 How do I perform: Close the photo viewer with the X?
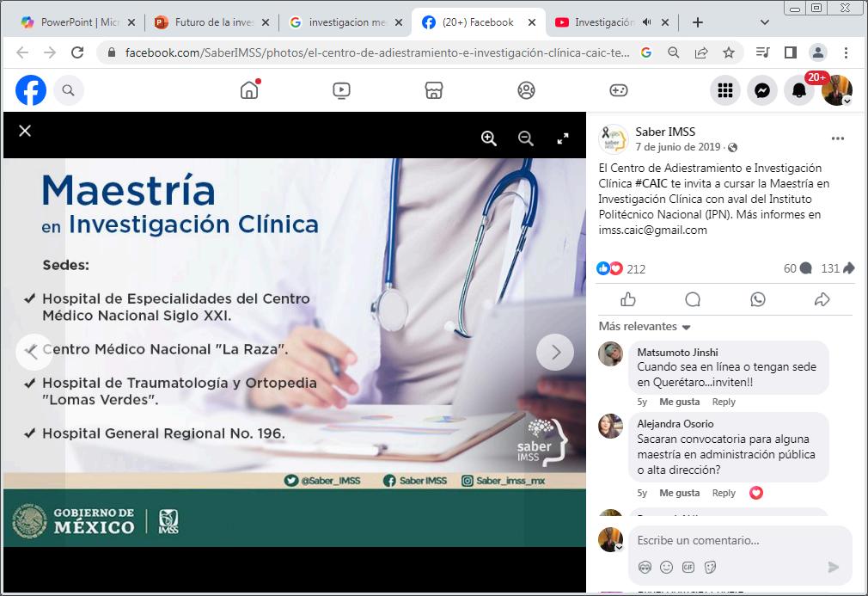click(x=25, y=131)
